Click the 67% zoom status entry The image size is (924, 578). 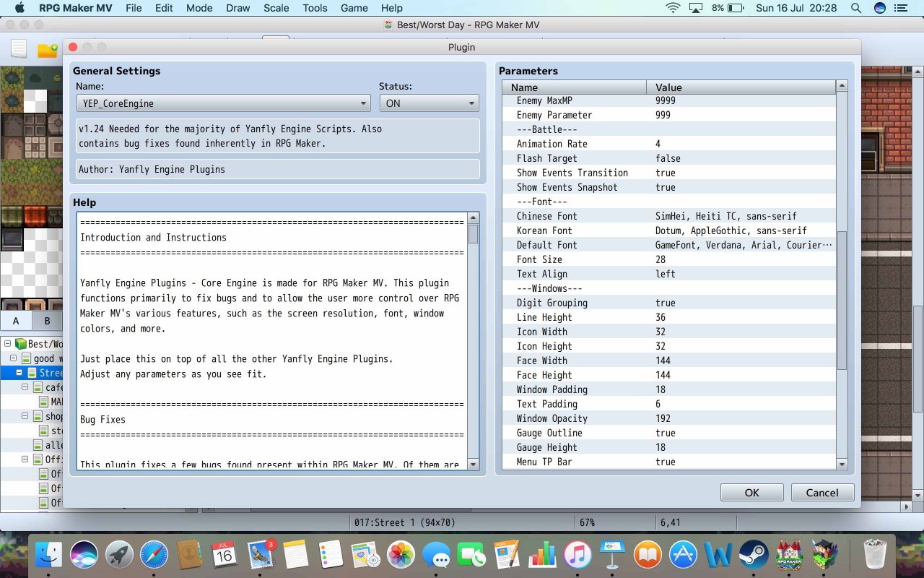587,522
